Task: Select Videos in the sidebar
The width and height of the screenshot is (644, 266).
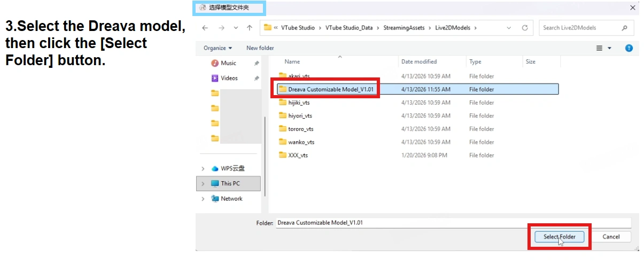Action: (x=229, y=78)
